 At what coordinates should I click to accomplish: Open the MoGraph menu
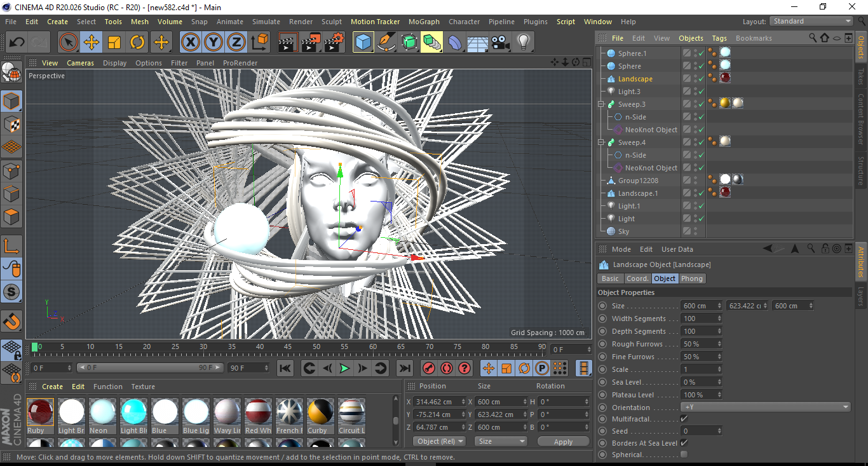(x=424, y=22)
